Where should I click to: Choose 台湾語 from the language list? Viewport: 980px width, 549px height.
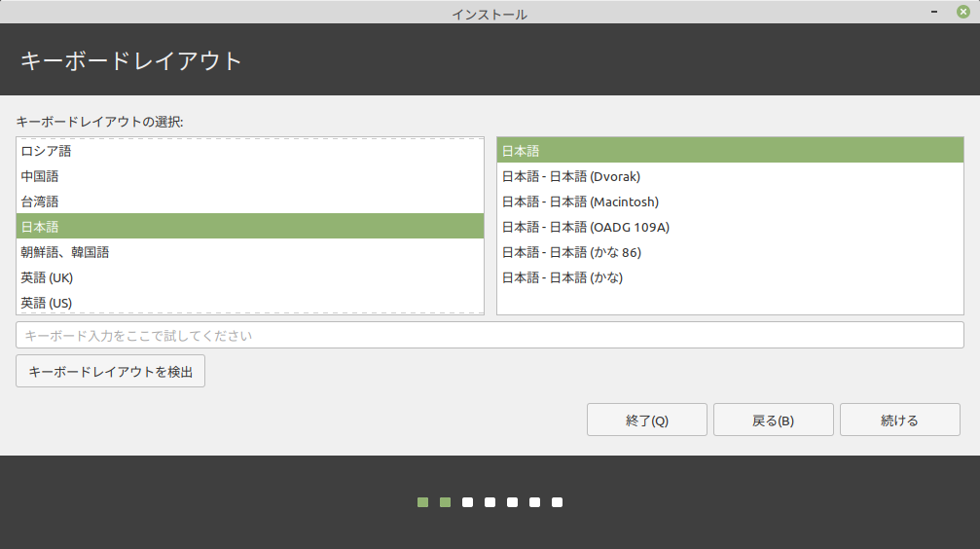coord(250,201)
